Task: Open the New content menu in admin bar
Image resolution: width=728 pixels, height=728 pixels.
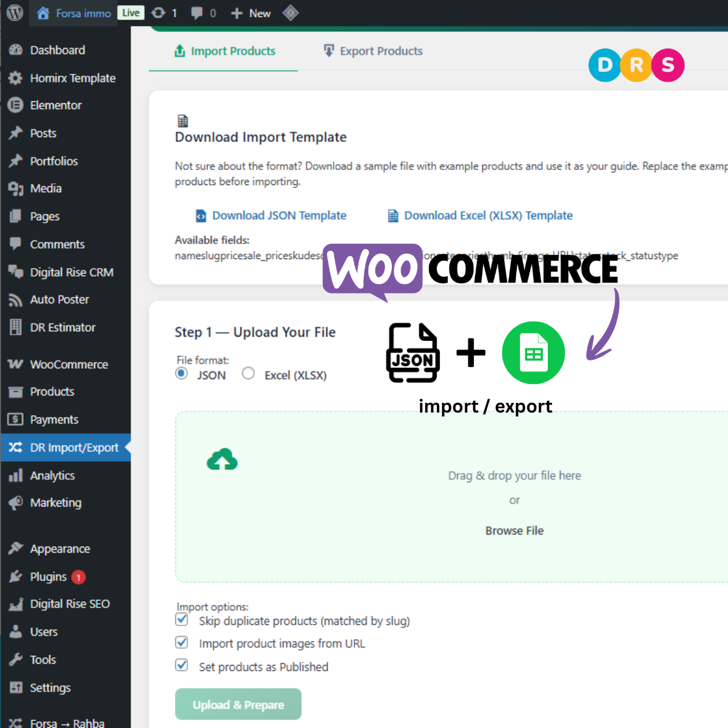Action: 251,13
